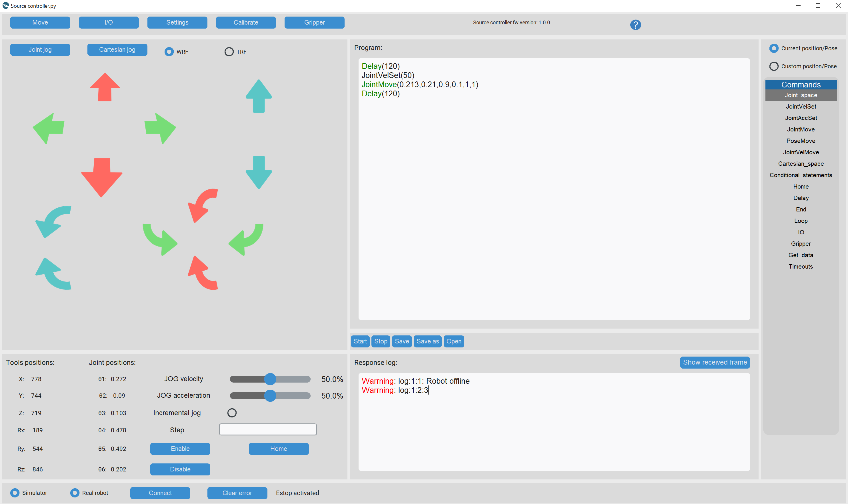Select the TRF reference frame option
The width and height of the screenshot is (848, 504).
pos(229,52)
